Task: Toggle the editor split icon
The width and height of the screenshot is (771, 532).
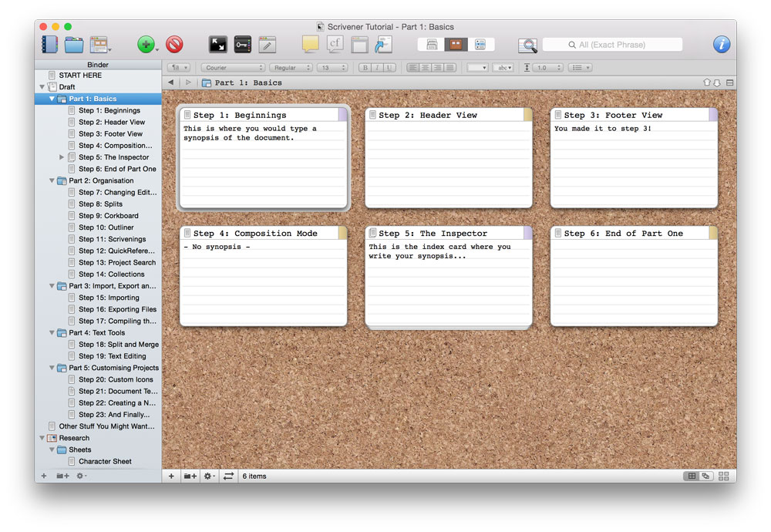Action: 729,82
